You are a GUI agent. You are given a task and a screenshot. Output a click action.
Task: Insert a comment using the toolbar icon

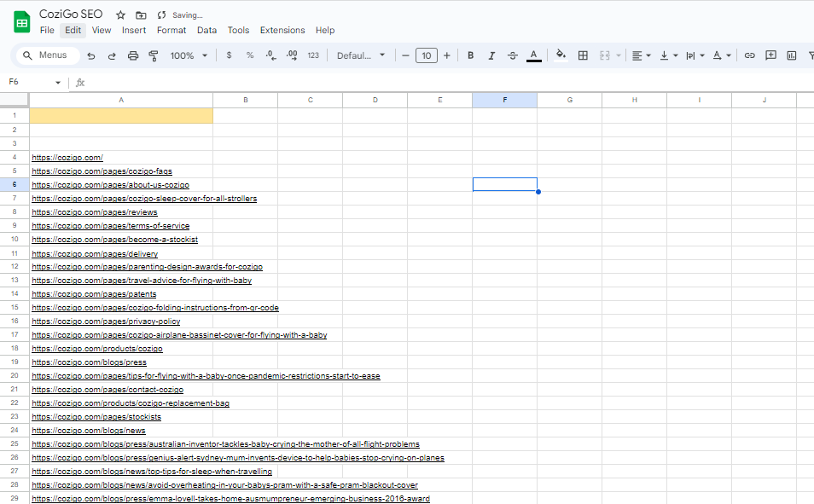[771, 55]
